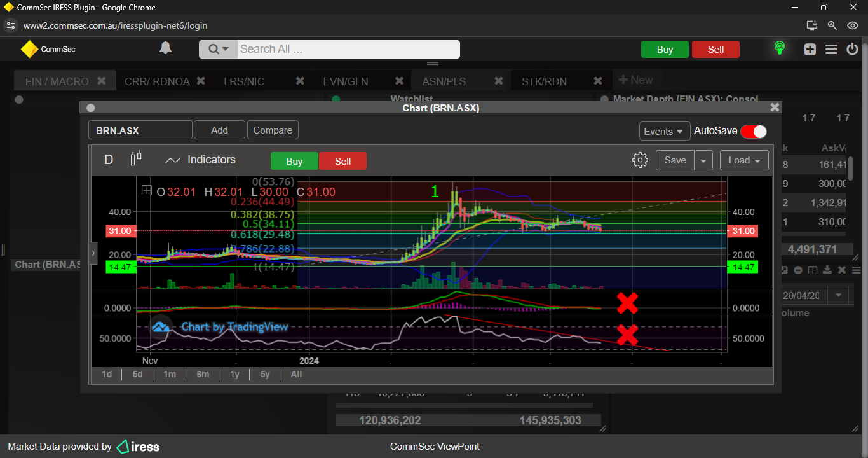The image size is (868, 458).
Task: Click the Search All input field
Action: tap(348, 49)
